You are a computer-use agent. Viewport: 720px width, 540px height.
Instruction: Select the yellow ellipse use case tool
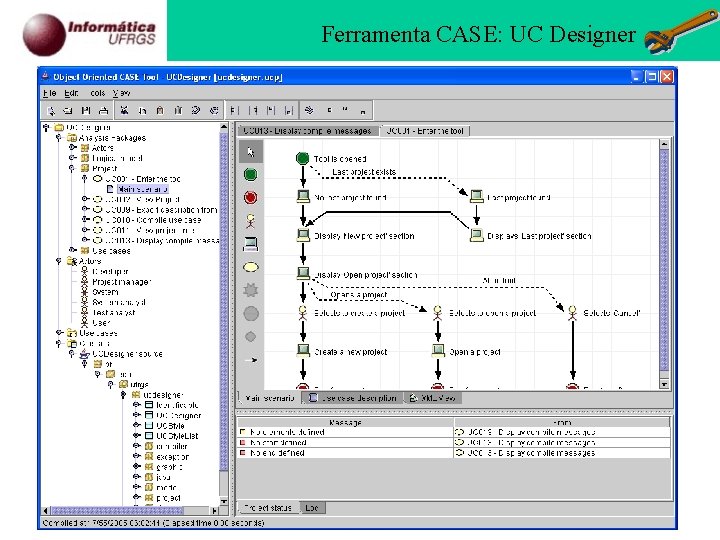click(251, 267)
